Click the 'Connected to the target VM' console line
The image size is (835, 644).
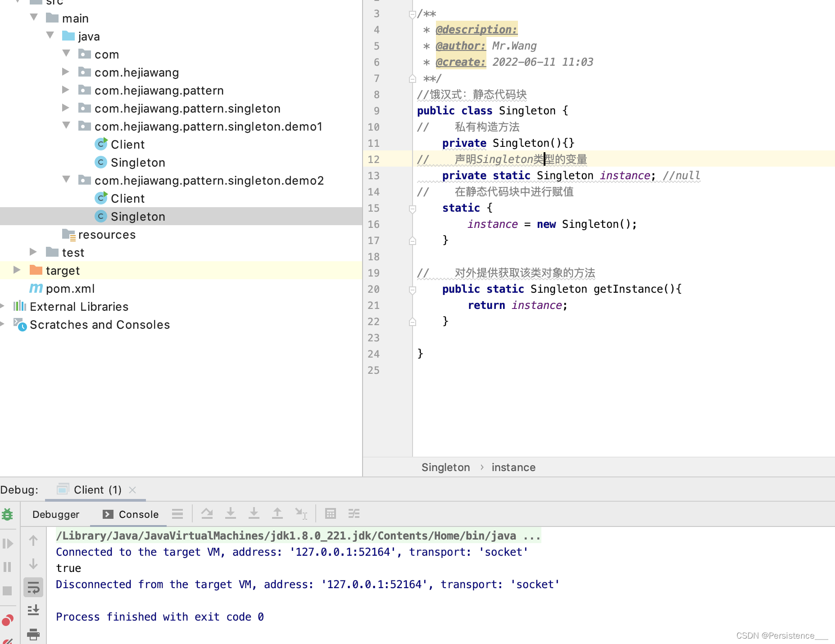292,552
